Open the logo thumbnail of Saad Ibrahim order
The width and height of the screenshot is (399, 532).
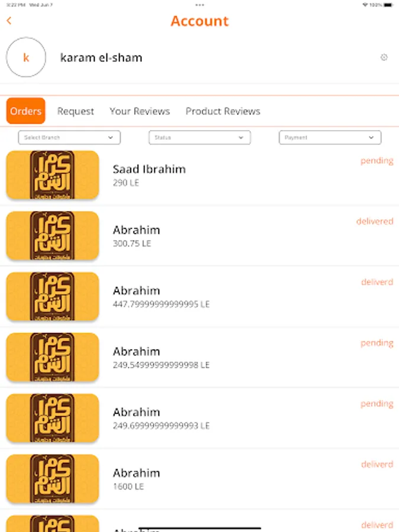click(53, 175)
